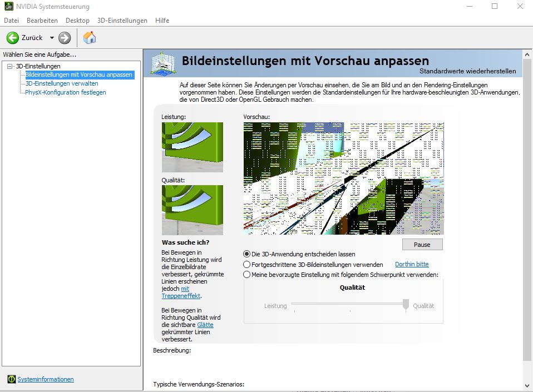This screenshot has width=533, height=392.
Task: Open the Bearbeiten menu
Action: [x=42, y=21]
